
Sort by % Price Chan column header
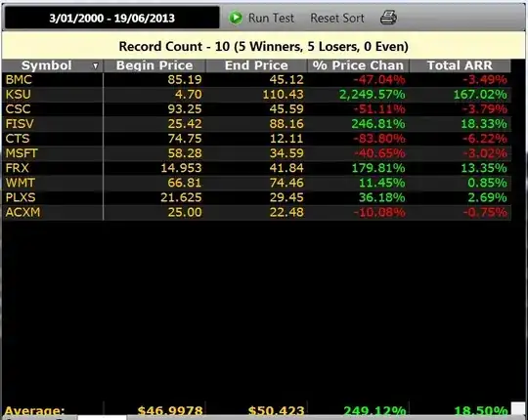click(358, 65)
